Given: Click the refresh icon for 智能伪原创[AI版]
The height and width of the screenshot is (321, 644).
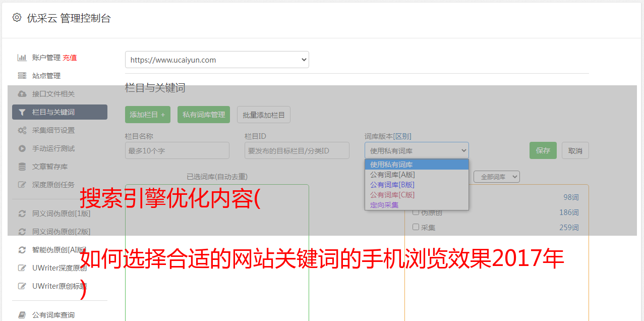Looking at the screenshot, I should tap(22, 250).
